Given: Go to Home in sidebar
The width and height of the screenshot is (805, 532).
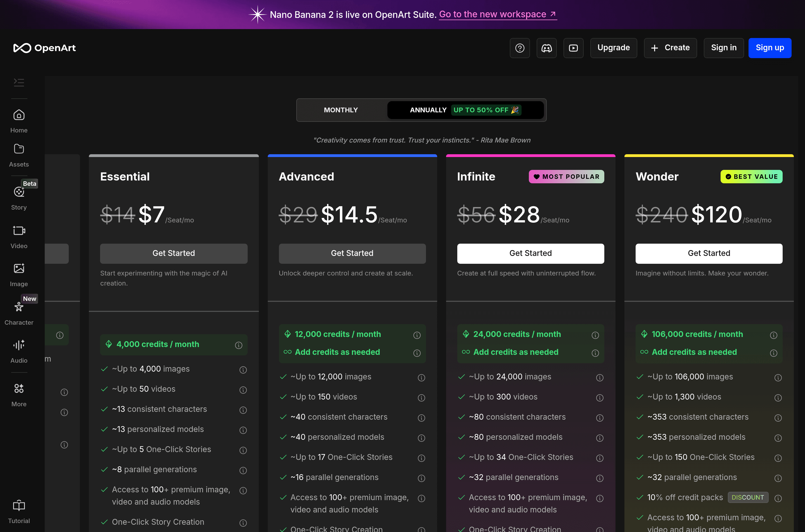Looking at the screenshot, I should 19,121.
